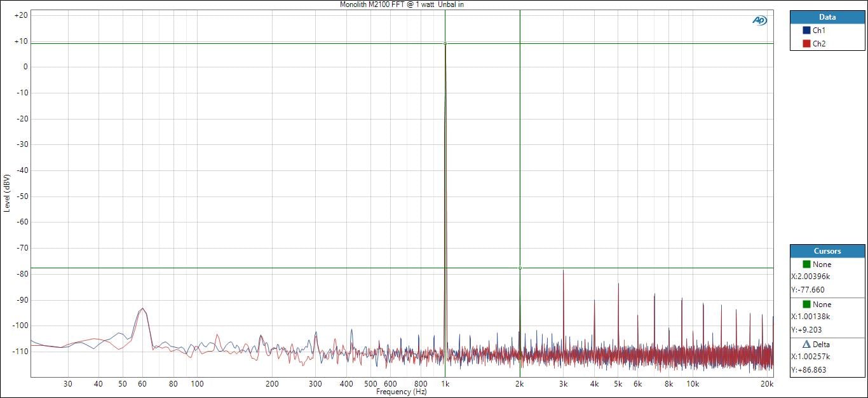Click the Cursors panel header
The width and height of the screenshot is (868, 398).
point(827,251)
